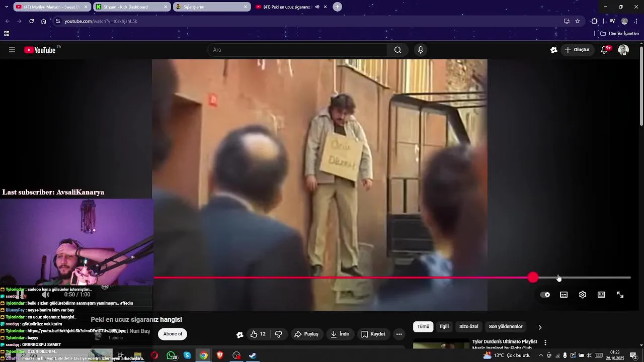
Task: Navigate back in Chrome
Action: [x=7, y=21]
